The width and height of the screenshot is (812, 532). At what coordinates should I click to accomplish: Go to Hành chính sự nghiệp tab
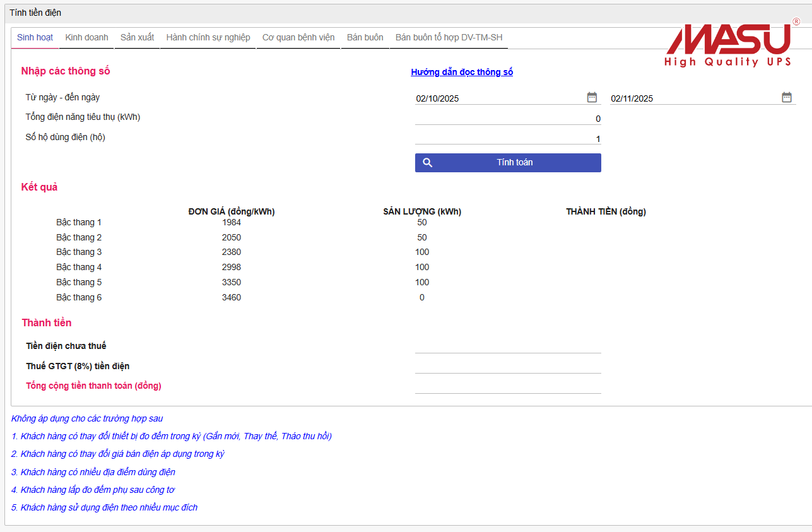coord(208,38)
